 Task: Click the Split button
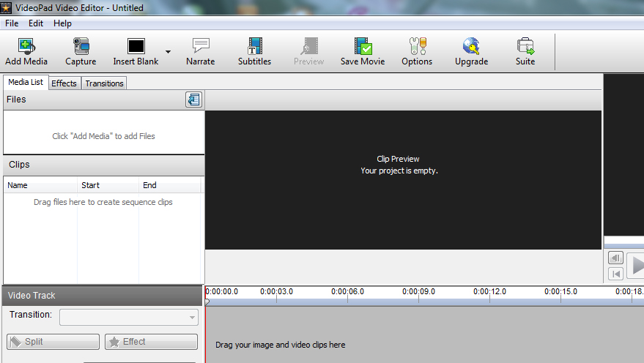point(53,342)
